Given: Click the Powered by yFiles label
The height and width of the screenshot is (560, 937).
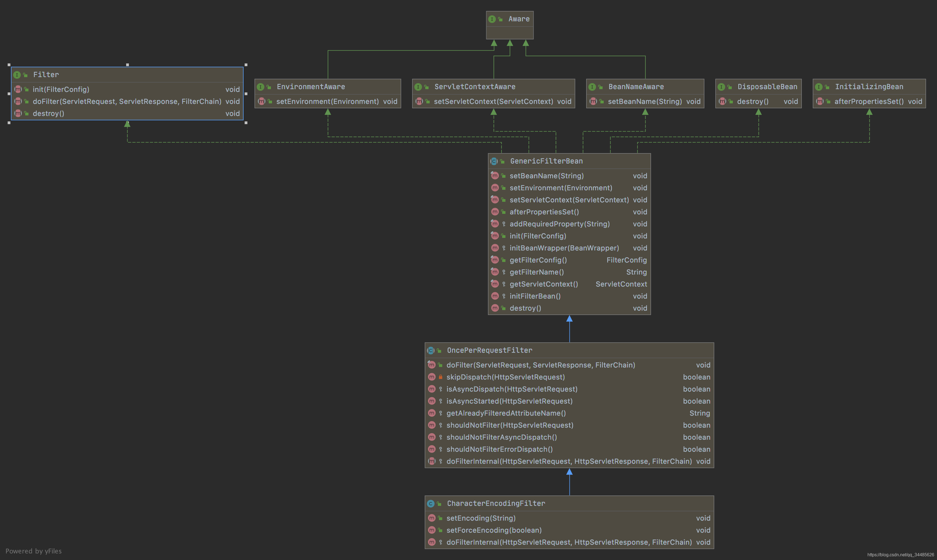Looking at the screenshot, I should point(34,551).
